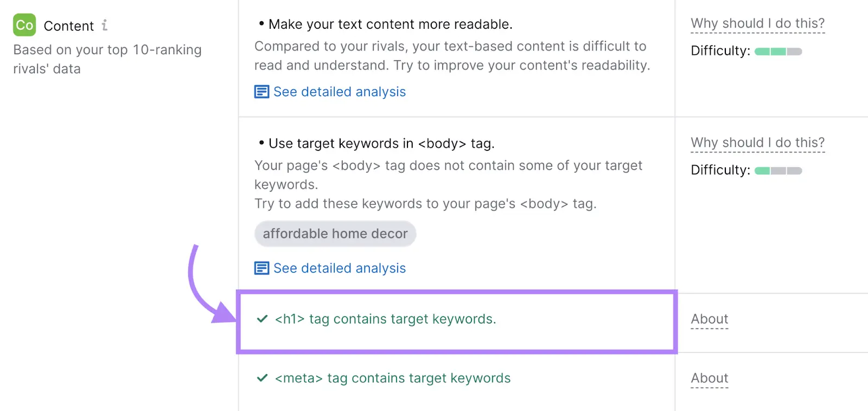Toggle the highlighted h1 tag recommendation row
Viewport: 868px width, 411px height.
(x=457, y=322)
